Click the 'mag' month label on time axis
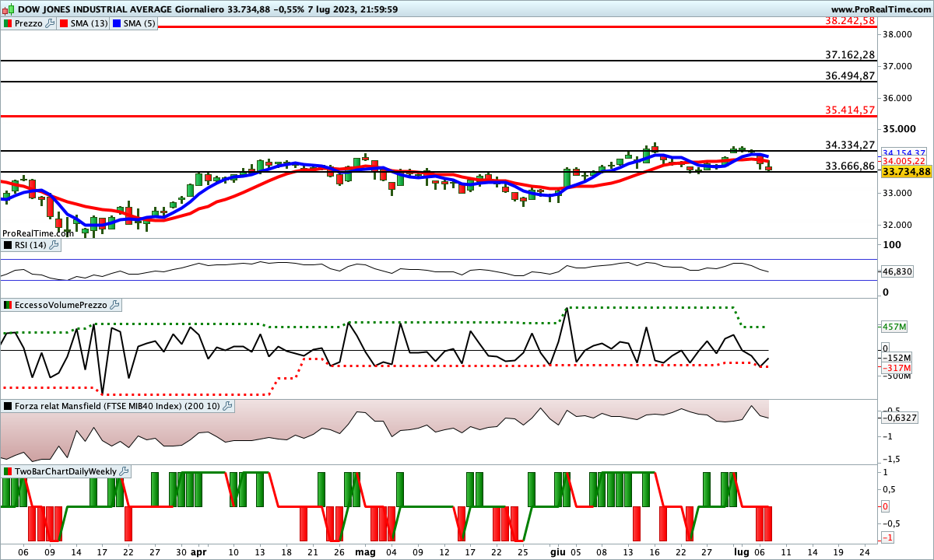This screenshot has height=560, width=934. (364, 551)
